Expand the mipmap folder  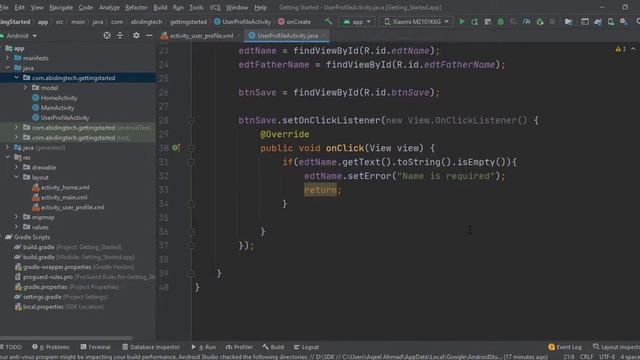pyautogui.click(x=16, y=217)
